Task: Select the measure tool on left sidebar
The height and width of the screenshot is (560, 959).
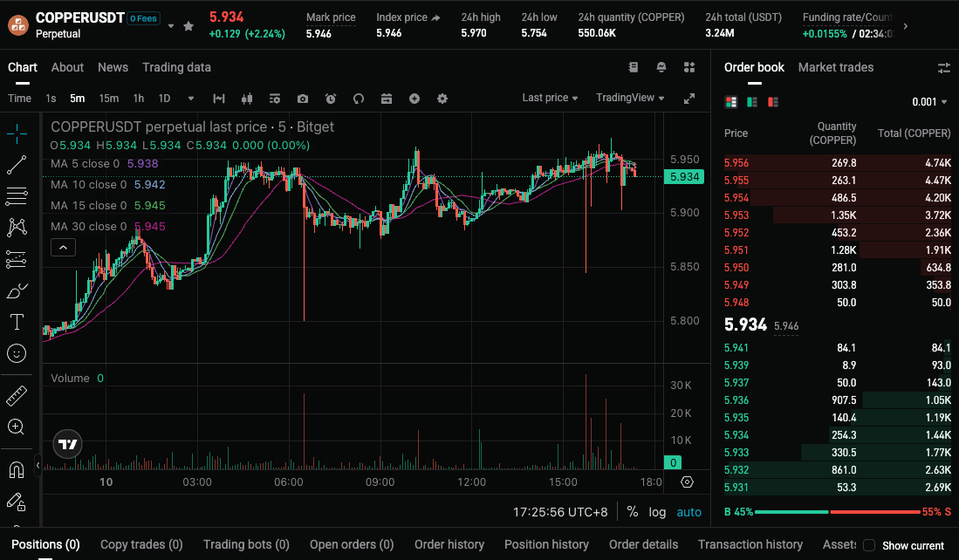Action: [17, 395]
